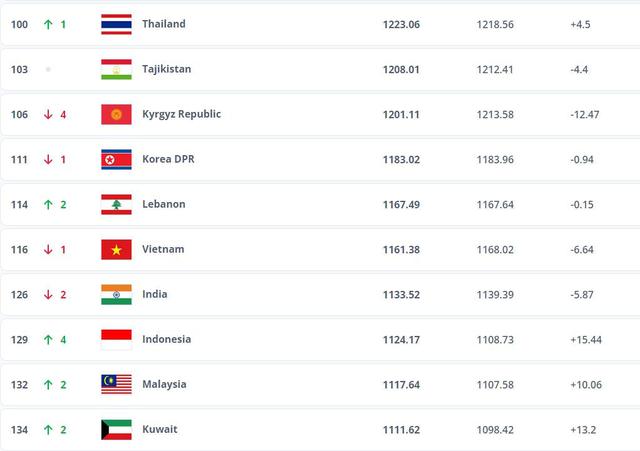Image resolution: width=640 pixels, height=451 pixels.
Task: Click Thailand's green up arrow indicator
Action: coord(47,24)
